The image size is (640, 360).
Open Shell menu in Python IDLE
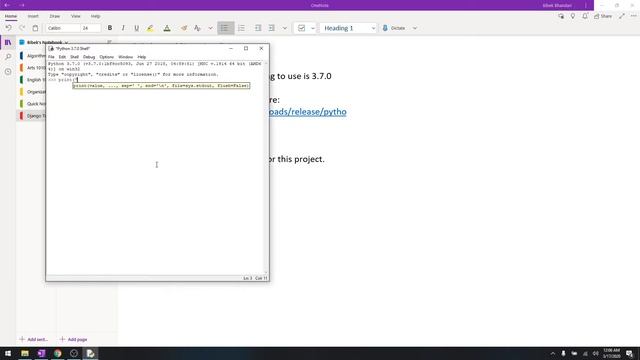click(74, 57)
